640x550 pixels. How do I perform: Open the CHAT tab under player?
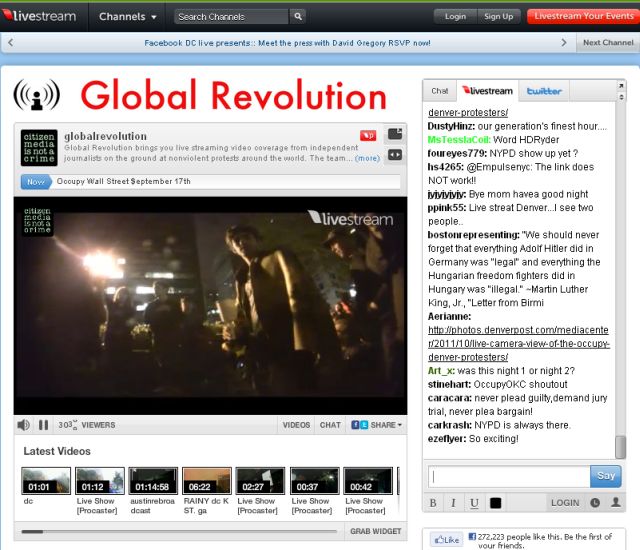pos(330,425)
